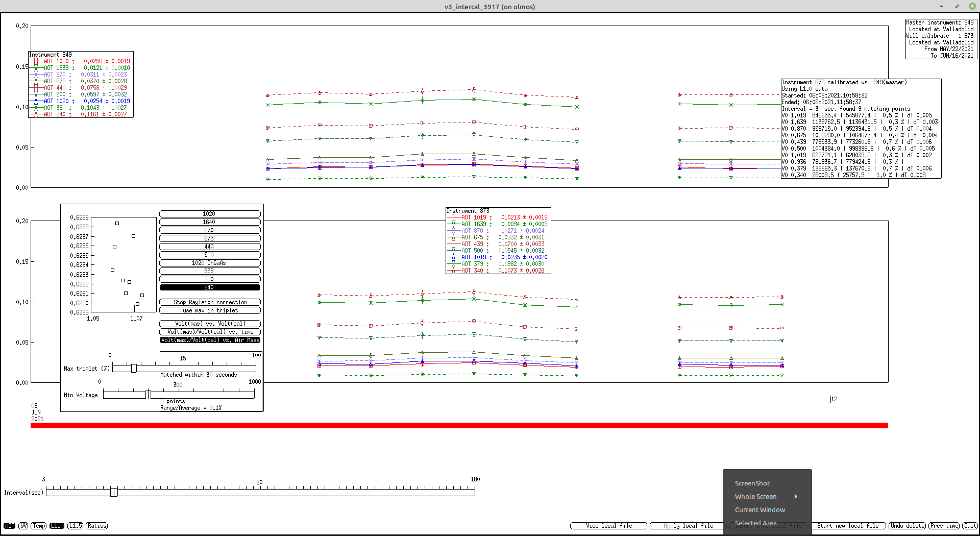Viewport: 980px width, 536px height.
Task: Click AOT 440 entry in Instrument 949 legend
Action: pos(80,88)
